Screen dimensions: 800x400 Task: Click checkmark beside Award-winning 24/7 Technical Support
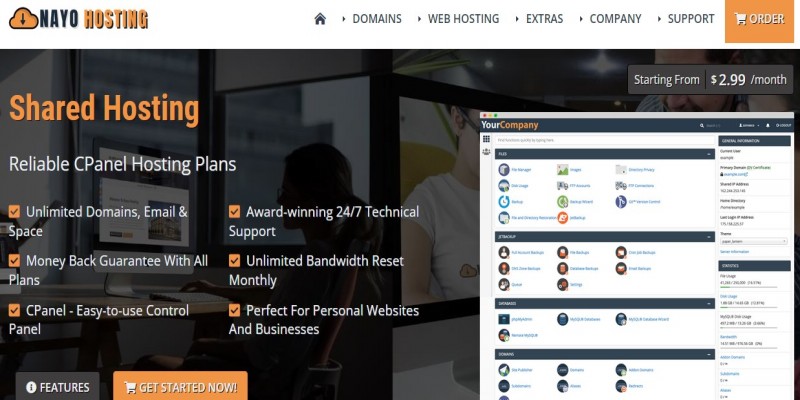point(234,211)
